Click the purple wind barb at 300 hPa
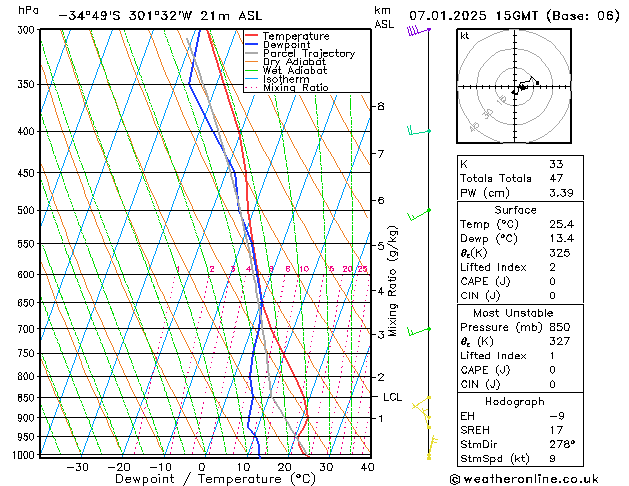This screenshot has width=629, height=486. pyautogui.click(x=419, y=30)
